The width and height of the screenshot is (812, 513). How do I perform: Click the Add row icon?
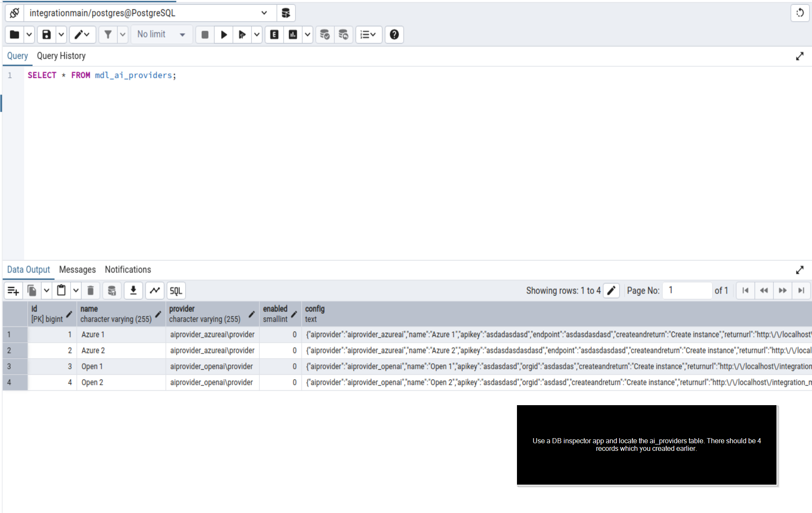14,291
